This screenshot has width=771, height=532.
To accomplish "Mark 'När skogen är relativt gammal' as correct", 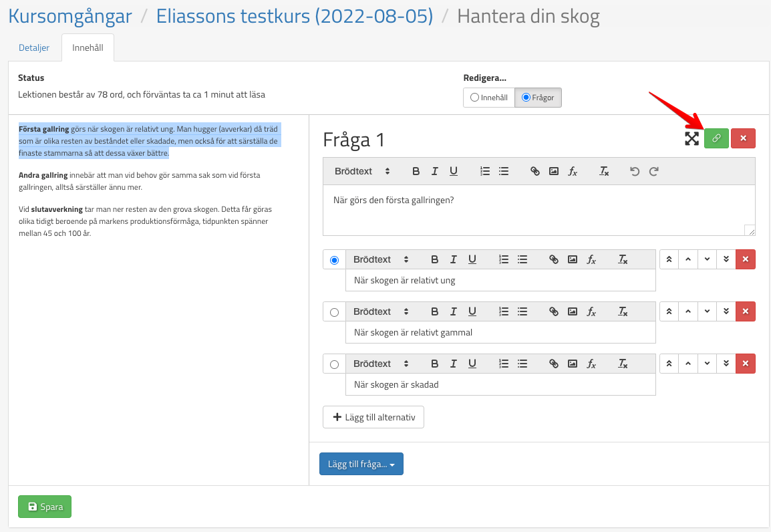I will click(334, 312).
